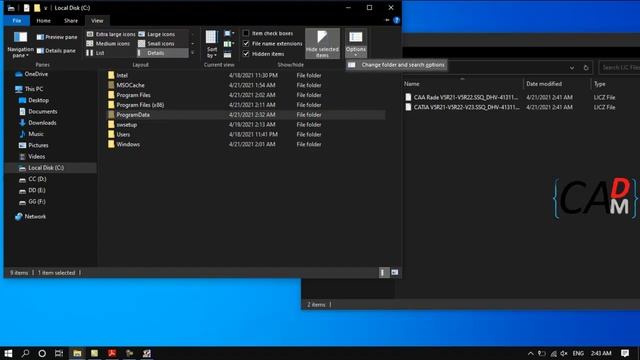640x360 pixels.
Task: Choose Small icons layout
Action: [156, 44]
